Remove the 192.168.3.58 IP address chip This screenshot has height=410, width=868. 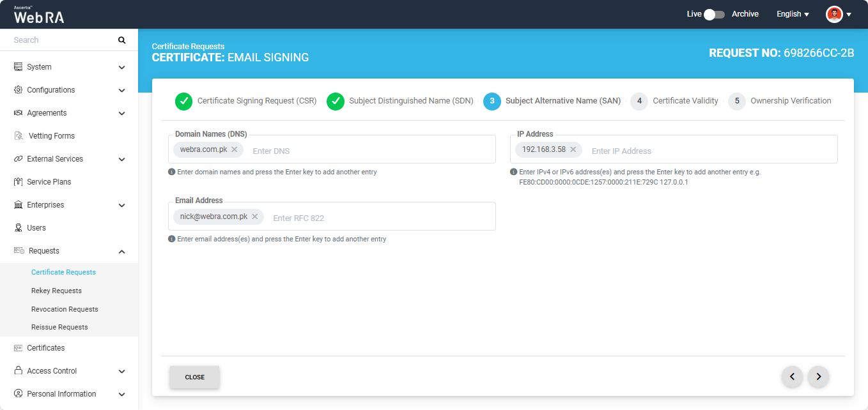click(573, 149)
